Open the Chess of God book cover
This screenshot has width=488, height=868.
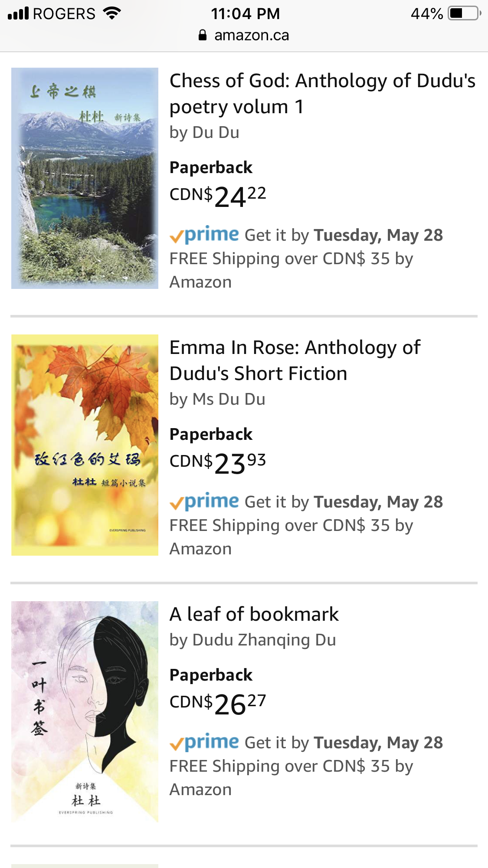point(85,178)
